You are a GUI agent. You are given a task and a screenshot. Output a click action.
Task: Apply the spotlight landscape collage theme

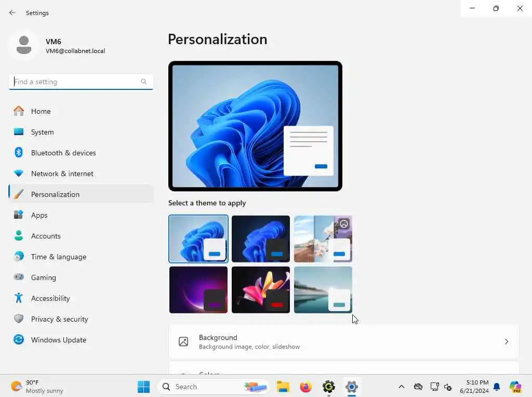[323, 239]
